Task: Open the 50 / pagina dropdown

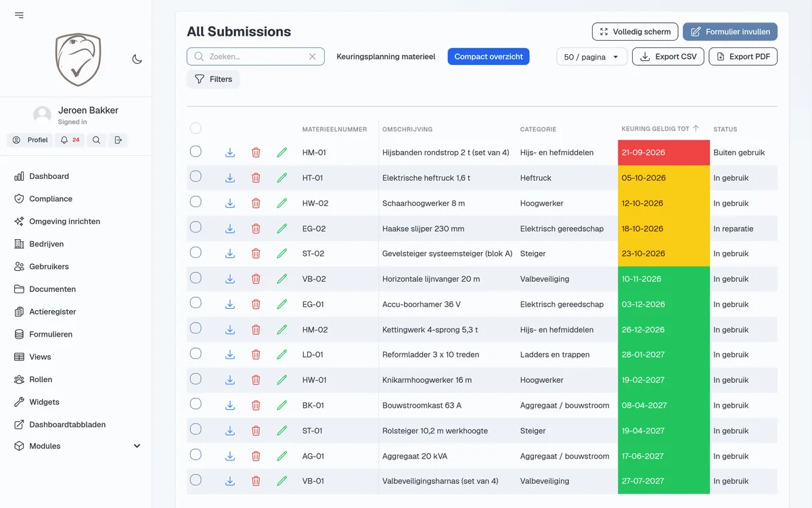Action: click(x=591, y=57)
